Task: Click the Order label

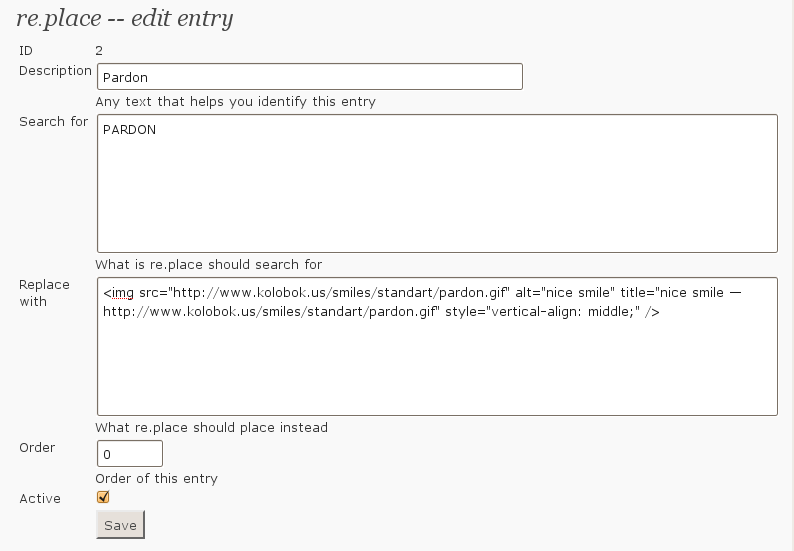Action: (37, 448)
